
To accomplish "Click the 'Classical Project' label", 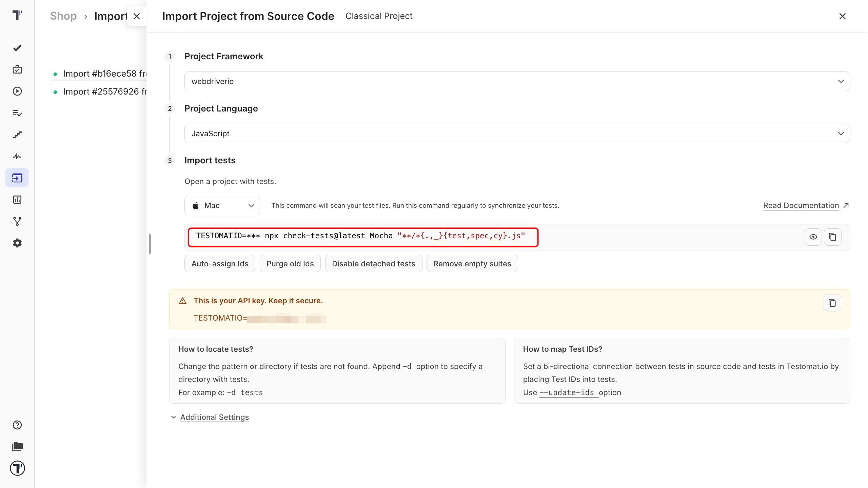I will pos(379,16).
